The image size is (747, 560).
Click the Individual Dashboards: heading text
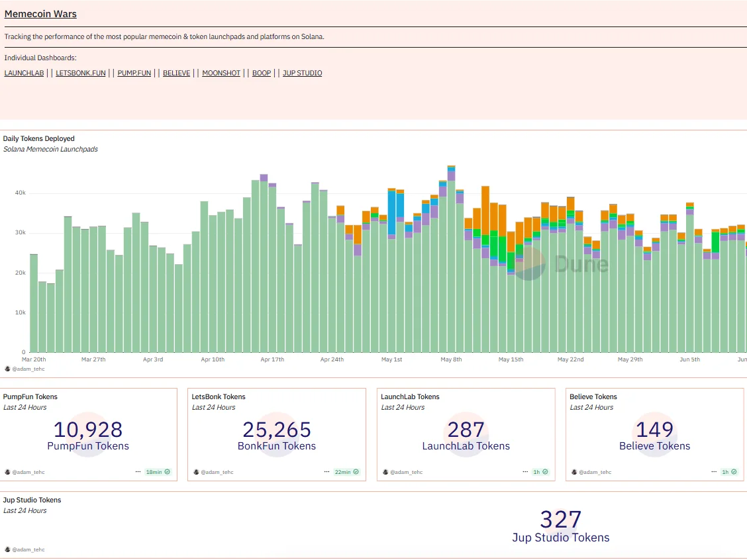click(40, 58)
